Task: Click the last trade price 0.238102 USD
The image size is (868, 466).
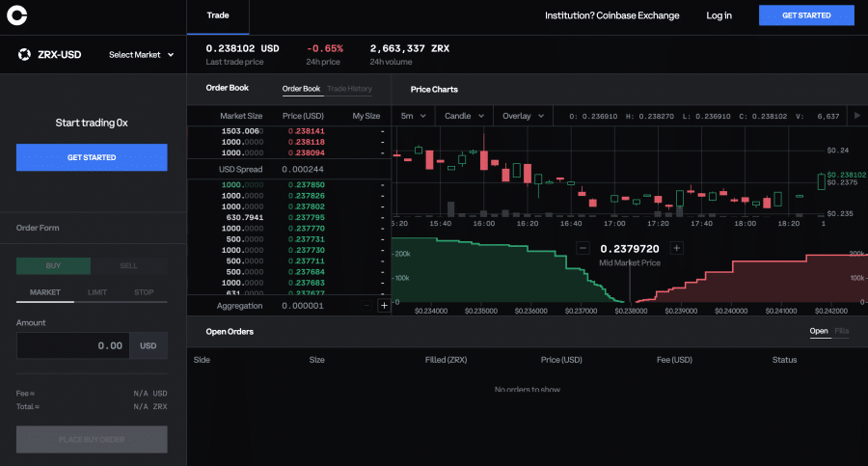Action: point(242,49)
